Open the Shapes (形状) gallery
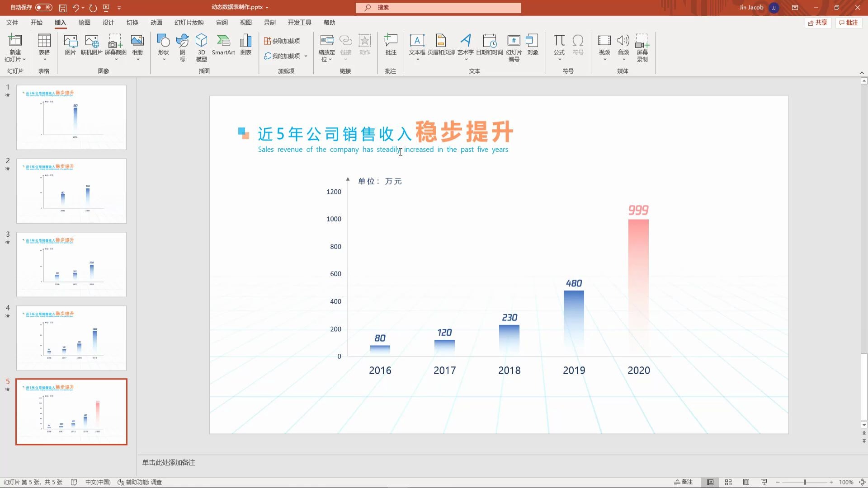Viewport: 868px width, 488px height. (x=163, y=48)
